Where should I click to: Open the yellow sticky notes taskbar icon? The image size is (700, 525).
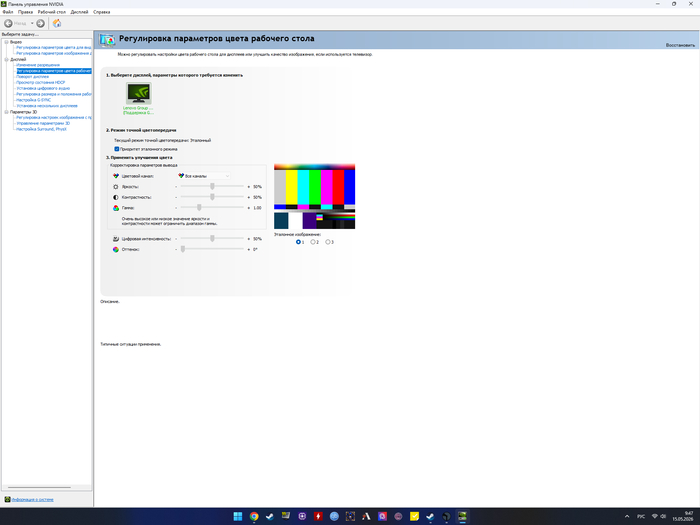coord(414,516)
